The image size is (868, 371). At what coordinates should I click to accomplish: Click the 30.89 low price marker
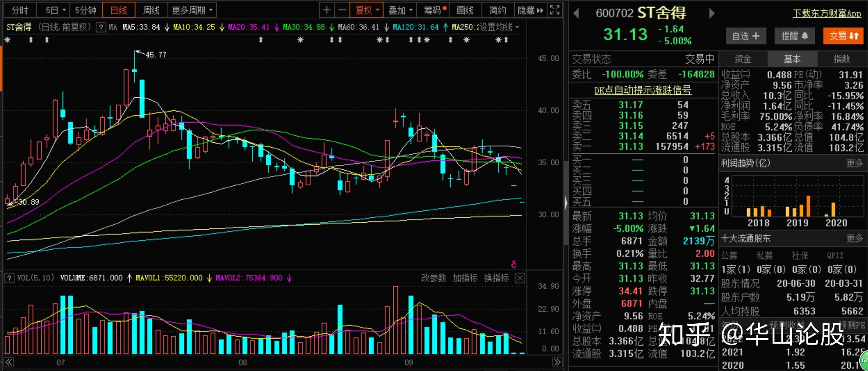29,202
